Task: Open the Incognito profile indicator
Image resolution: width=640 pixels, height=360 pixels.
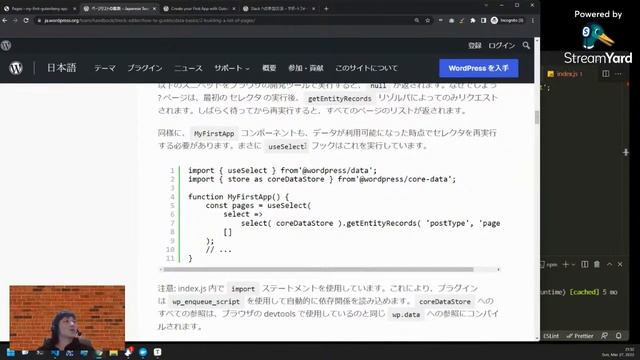Action: tap(507, 20)
